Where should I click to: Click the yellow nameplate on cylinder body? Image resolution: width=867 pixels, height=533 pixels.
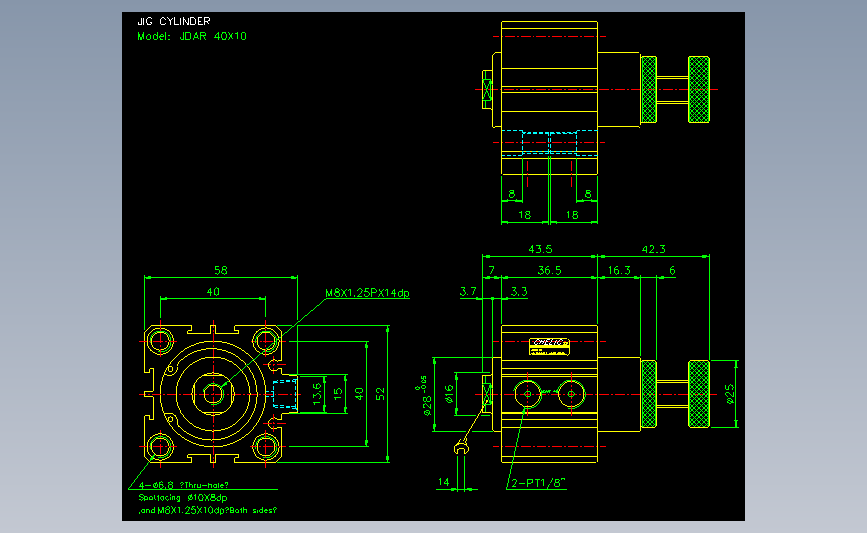coord(549,347)
